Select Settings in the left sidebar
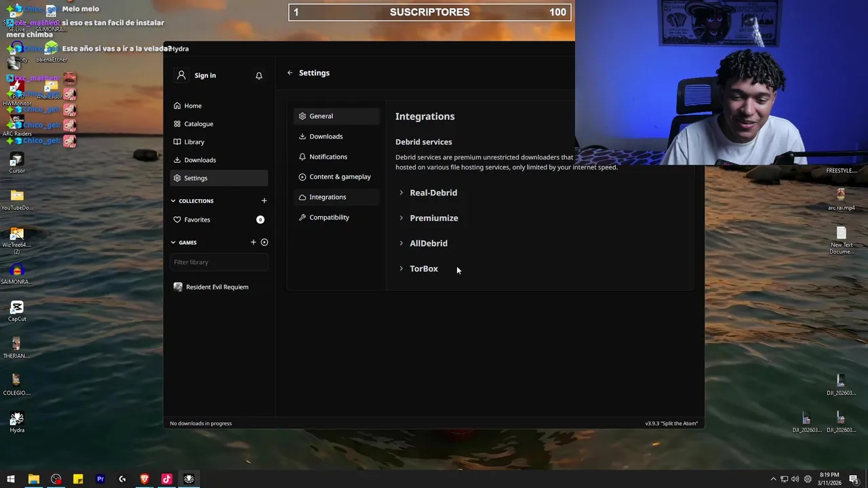This screenshot has height=488, width=868. [219, 178]
